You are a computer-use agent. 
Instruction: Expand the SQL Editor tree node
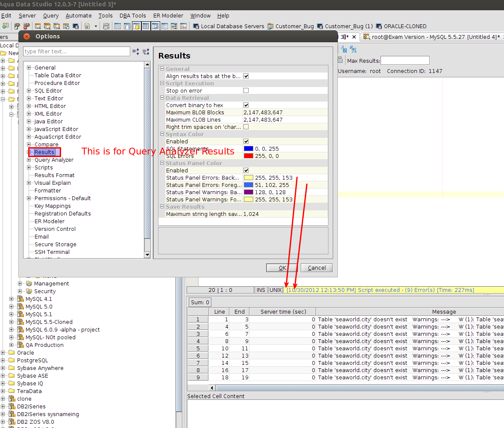[29, 90]
